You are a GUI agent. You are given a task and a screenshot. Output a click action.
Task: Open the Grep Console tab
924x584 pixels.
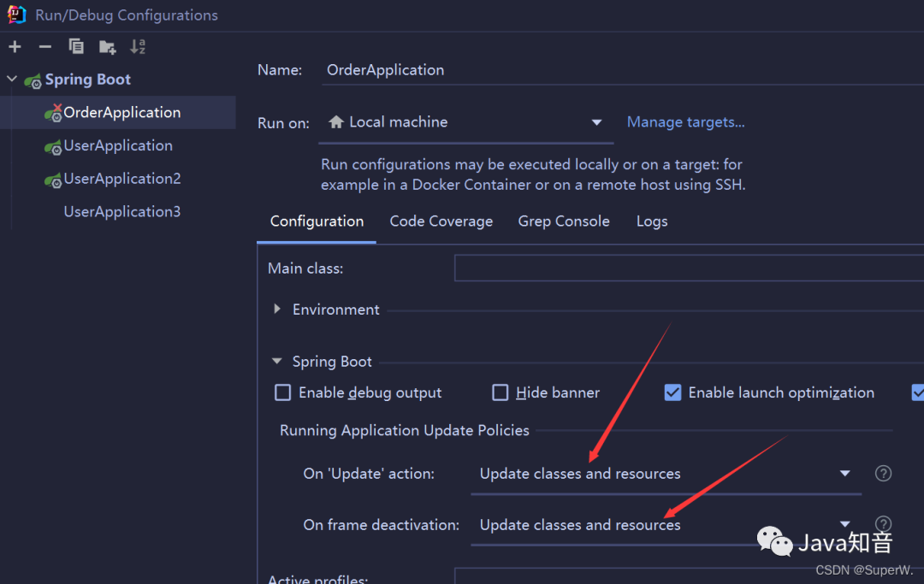(x=563, y=221)
